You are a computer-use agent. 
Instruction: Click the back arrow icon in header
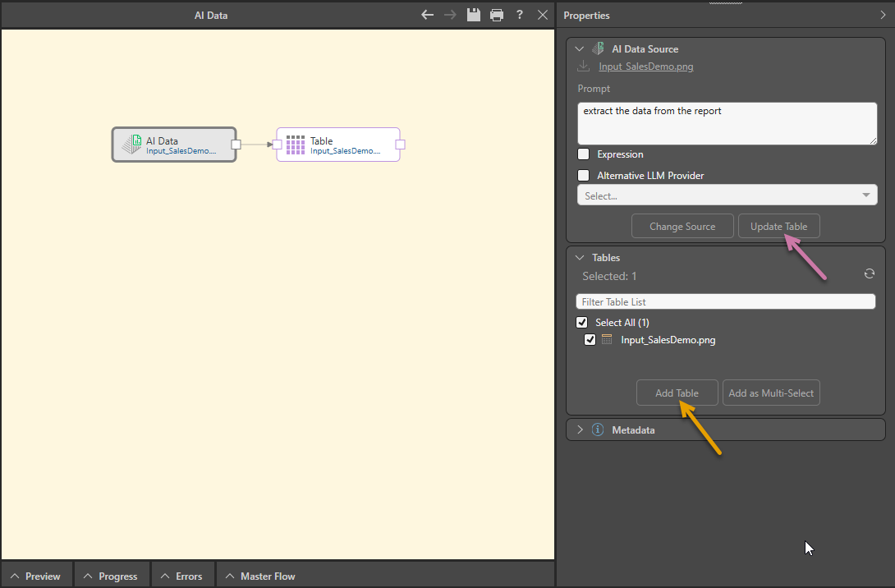427,15
